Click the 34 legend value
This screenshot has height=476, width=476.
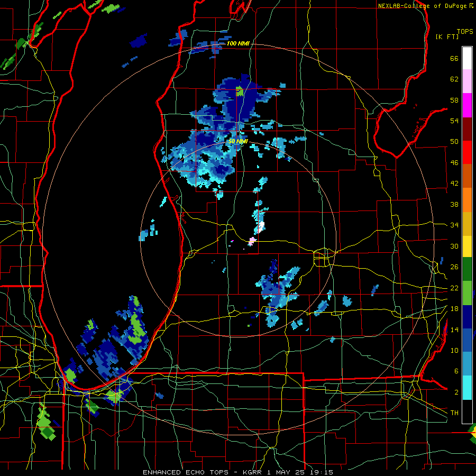(x=454, y=225)
